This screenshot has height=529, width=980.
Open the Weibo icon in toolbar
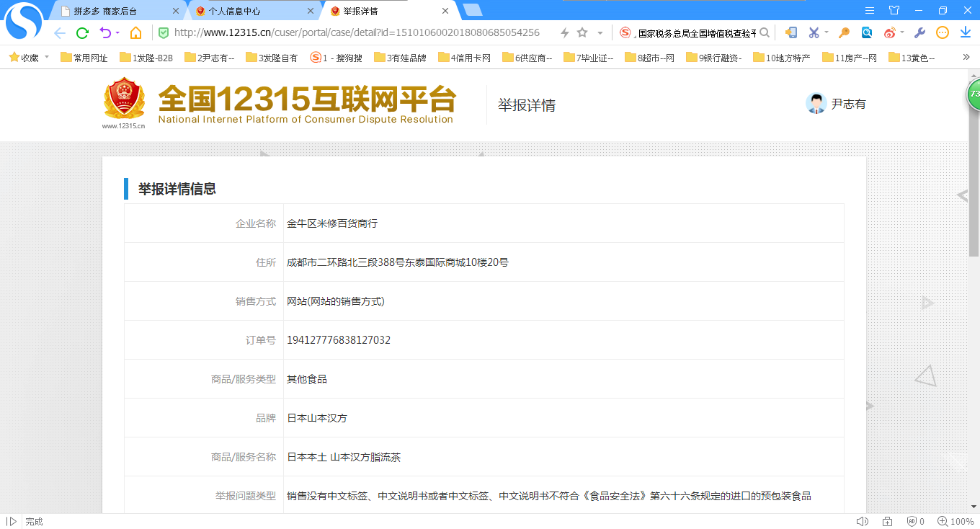891,32
